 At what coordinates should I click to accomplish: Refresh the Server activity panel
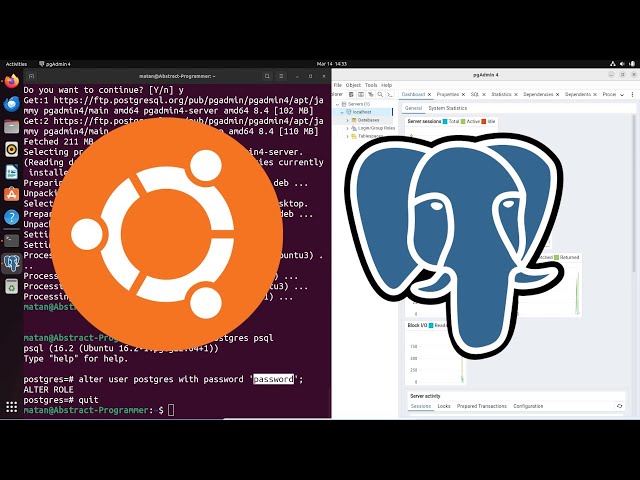[x=619, y=406]
